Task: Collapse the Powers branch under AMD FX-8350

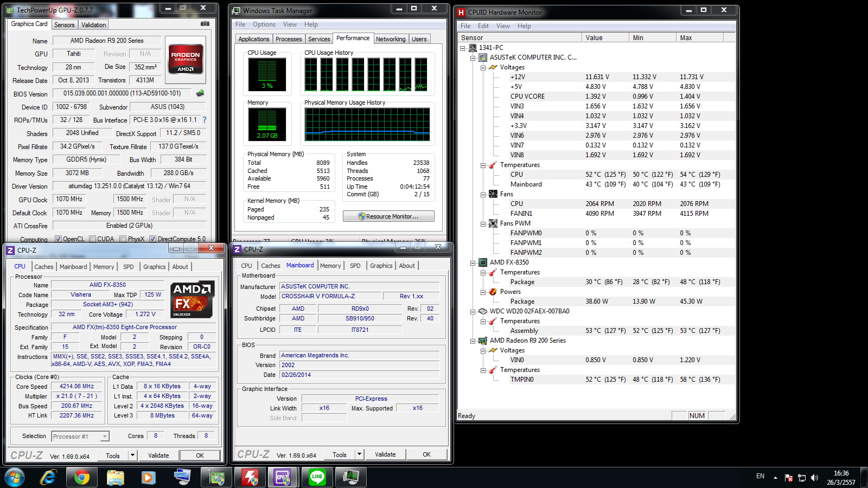Action: point(483,292)
